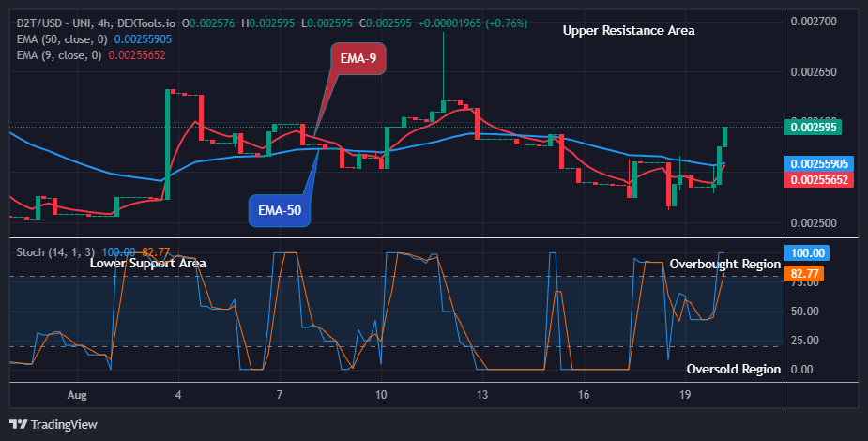This screenshot has width=868, height=441.
Task: Click the Upper Resistance Area text
Action: point(629,30)
